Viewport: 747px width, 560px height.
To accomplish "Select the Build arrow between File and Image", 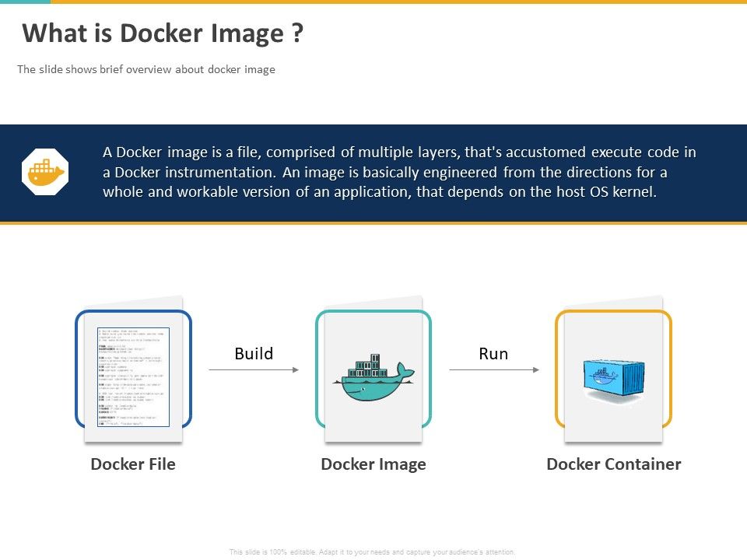I will [253, 368].
